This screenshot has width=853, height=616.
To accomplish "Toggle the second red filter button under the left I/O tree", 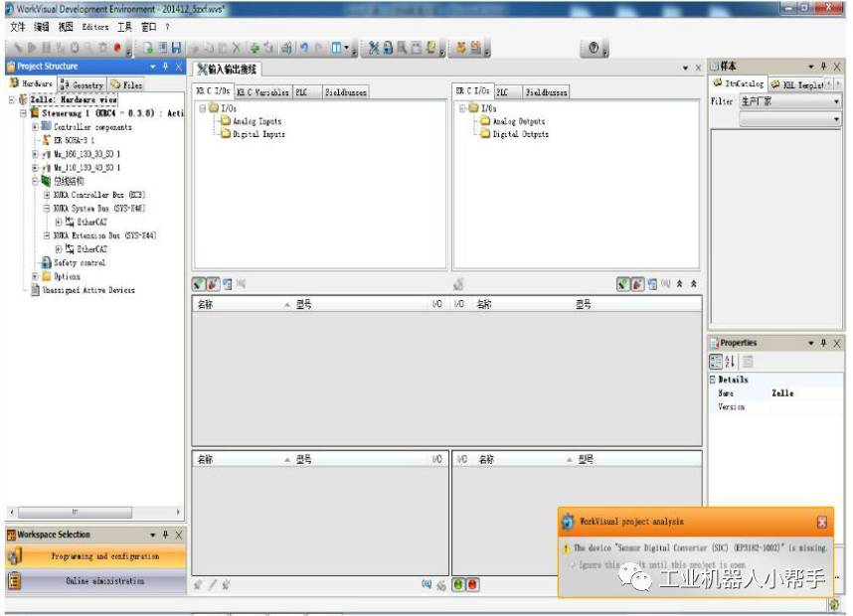I will 214,284.
